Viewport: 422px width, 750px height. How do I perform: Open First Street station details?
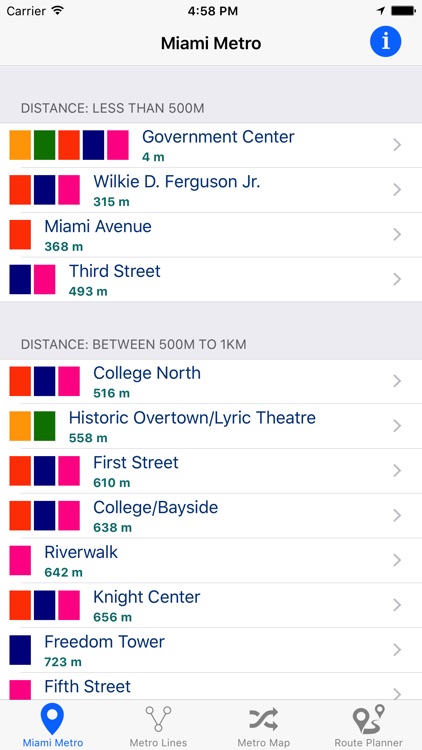(x=211, y=471)
